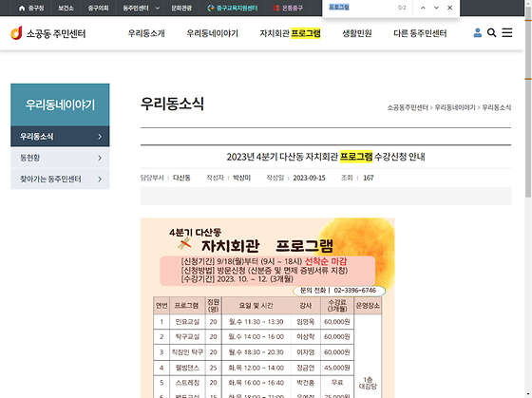Click the 웰빙댄스 table cell
Viewport: 532px width, 398px height.
(187, 368)
